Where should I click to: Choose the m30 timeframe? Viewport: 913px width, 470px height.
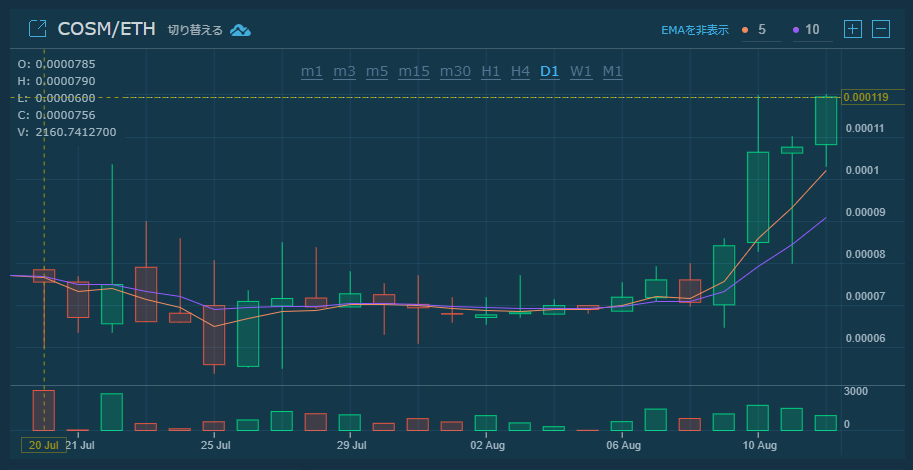[455, 71]
